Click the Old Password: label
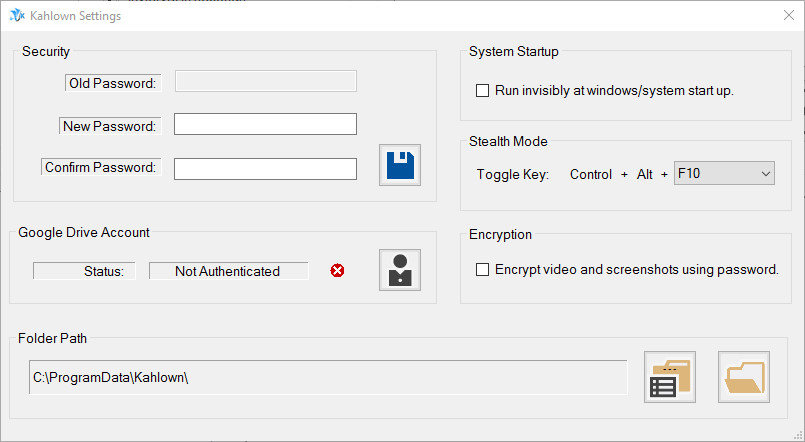Image resolution: width=805 pixels, height=442 pixels. [x=113, y=83]
